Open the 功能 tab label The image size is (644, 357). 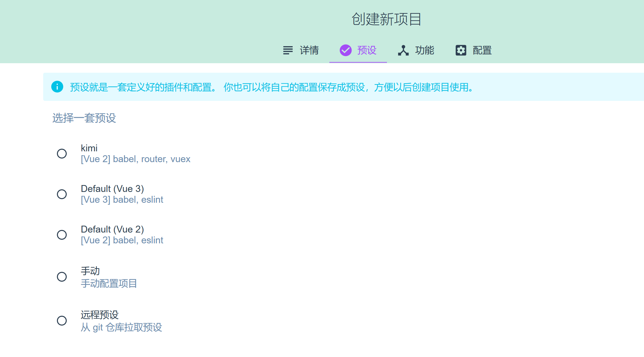click(x=424, y=50)
